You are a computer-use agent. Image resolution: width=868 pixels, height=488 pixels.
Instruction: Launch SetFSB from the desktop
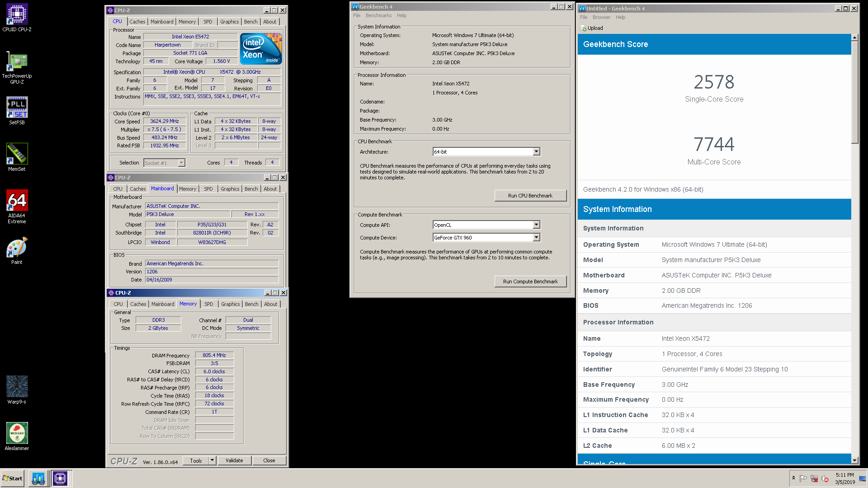17,111
